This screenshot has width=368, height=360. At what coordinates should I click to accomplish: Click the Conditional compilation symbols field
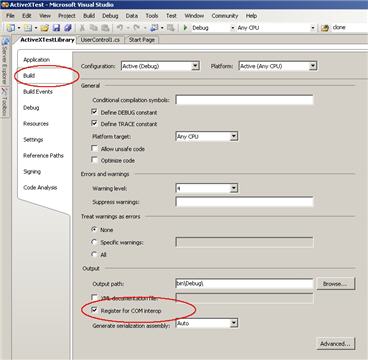tap(244, 100)
